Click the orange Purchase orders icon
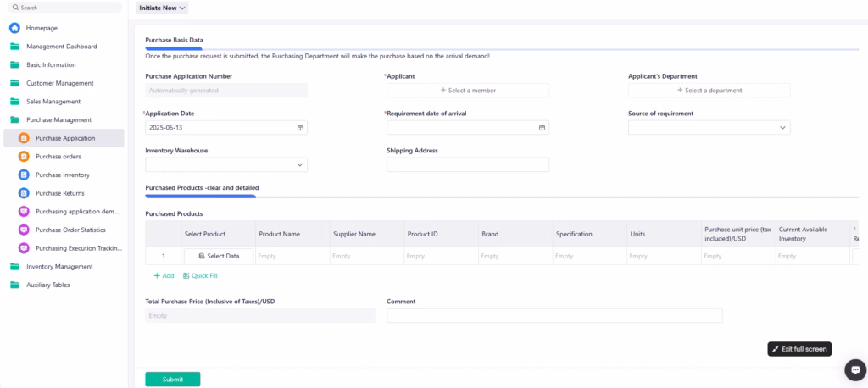The image size is (868, 388). coord(24,157)
